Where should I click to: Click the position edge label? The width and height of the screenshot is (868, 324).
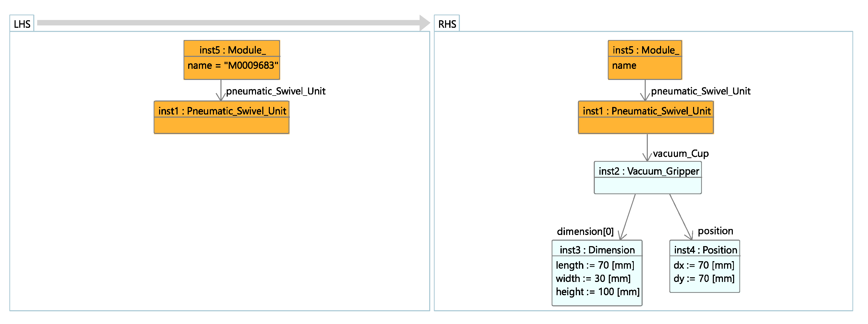tap(715, 231)
